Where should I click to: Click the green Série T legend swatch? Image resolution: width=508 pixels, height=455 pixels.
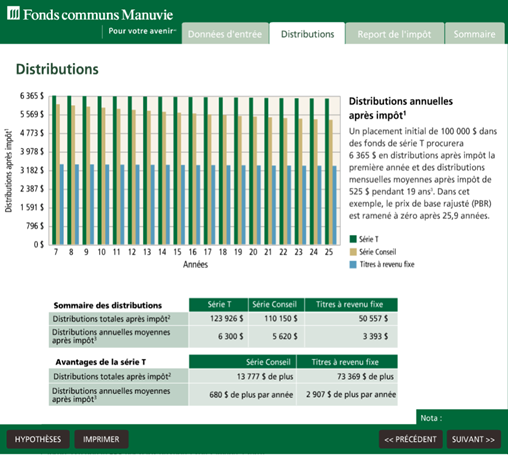353,239
